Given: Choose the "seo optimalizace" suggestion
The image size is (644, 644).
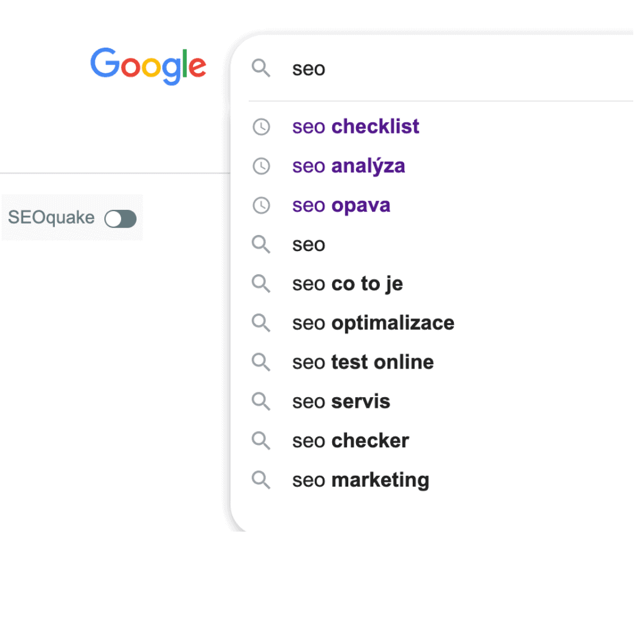Looking at the screenshot, I should tap(373, 323).
